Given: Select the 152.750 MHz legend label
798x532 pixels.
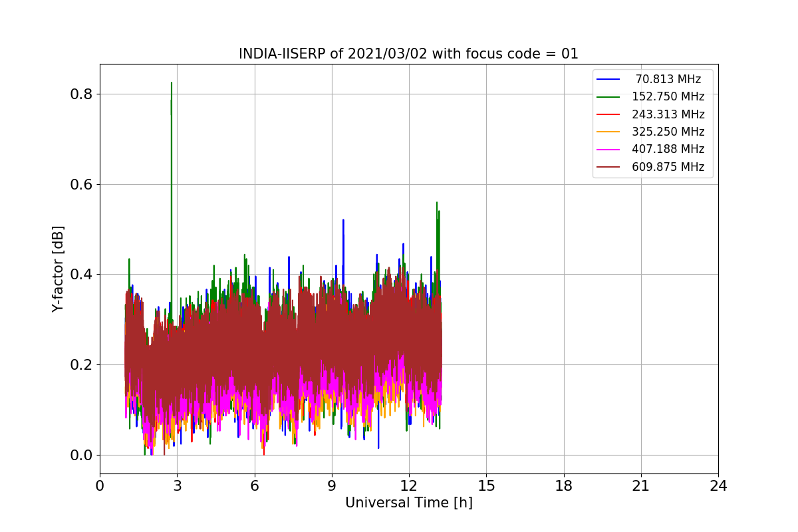Looking at the screenshot, I should click(668, 96).
